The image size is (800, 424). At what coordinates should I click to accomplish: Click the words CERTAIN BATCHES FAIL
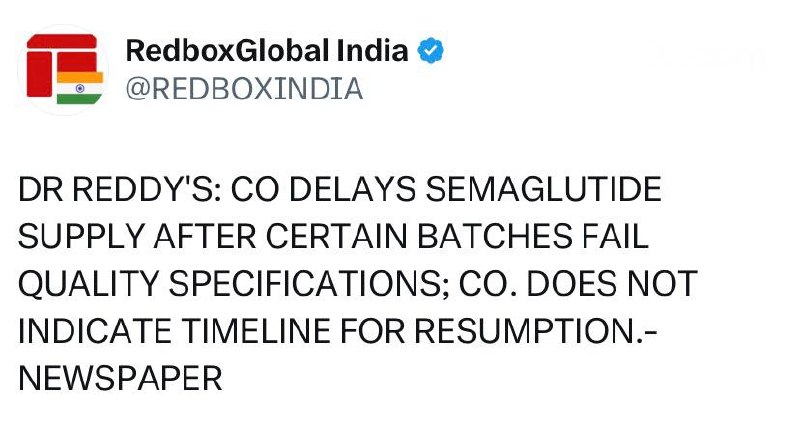pyautogui.click(x=457, y=237)
